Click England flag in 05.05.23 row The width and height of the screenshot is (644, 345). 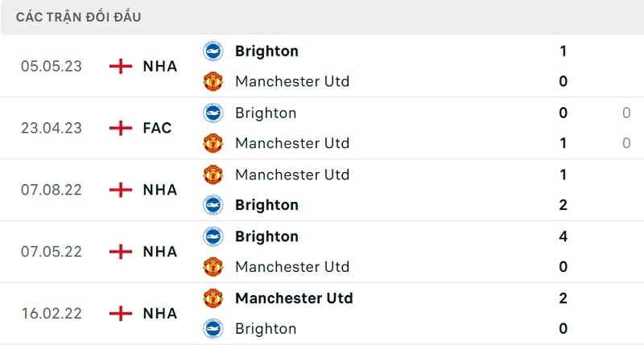[121, 66]
